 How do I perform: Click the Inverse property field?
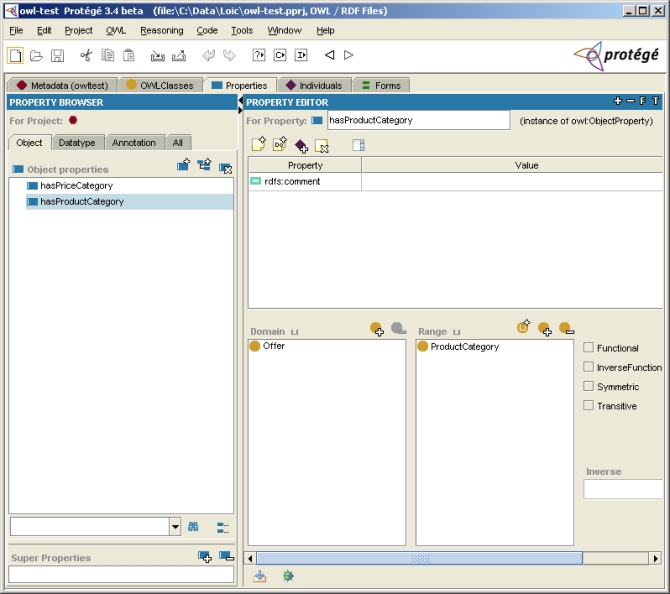623,489
